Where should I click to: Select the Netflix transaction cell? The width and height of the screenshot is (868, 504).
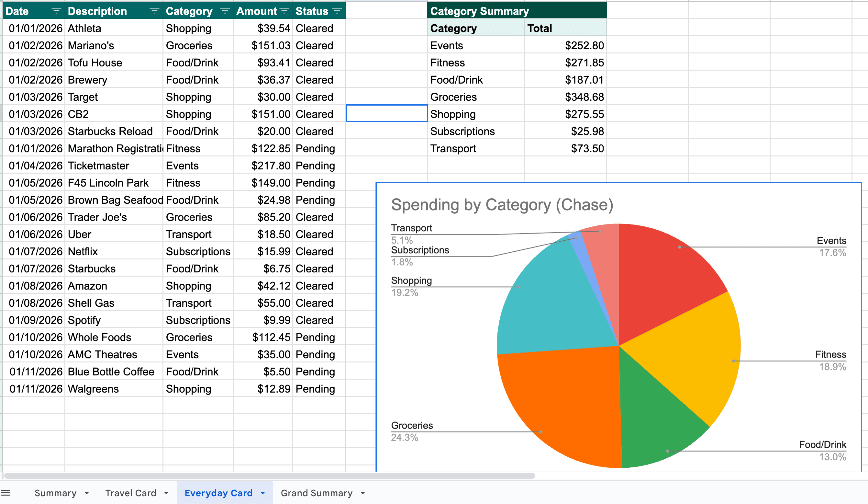click(x=82, y=251)
